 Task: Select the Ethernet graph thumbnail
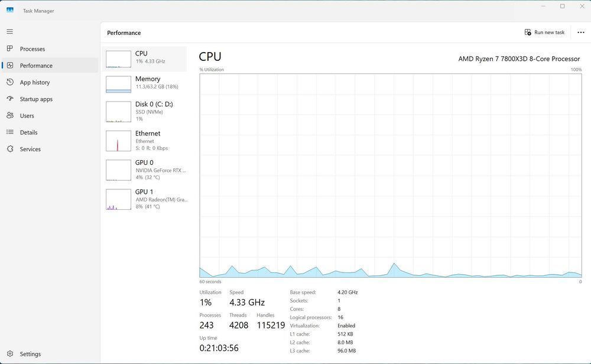(x=118, y=141)
